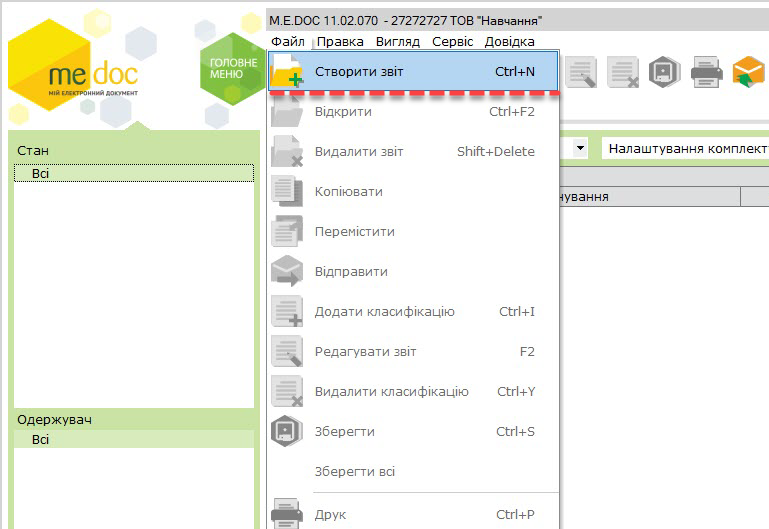Click the hexagonal save toolbar icon
The image size is (769, 529).
(665, 72)
